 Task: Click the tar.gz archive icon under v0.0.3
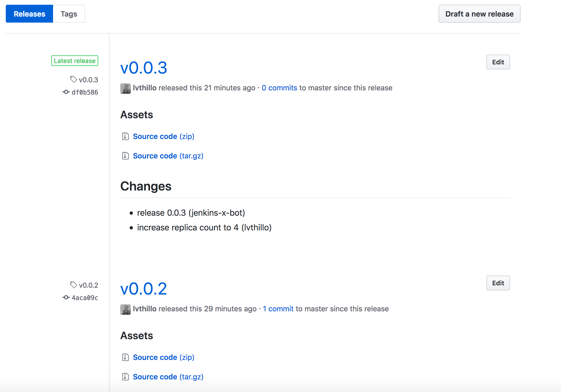click(125, 156)
